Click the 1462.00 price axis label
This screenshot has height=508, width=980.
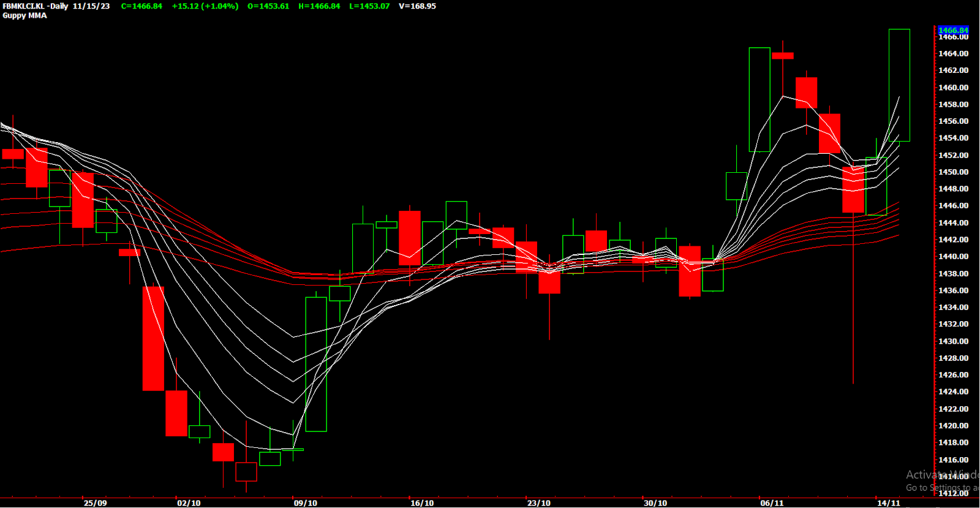point(954,70)
